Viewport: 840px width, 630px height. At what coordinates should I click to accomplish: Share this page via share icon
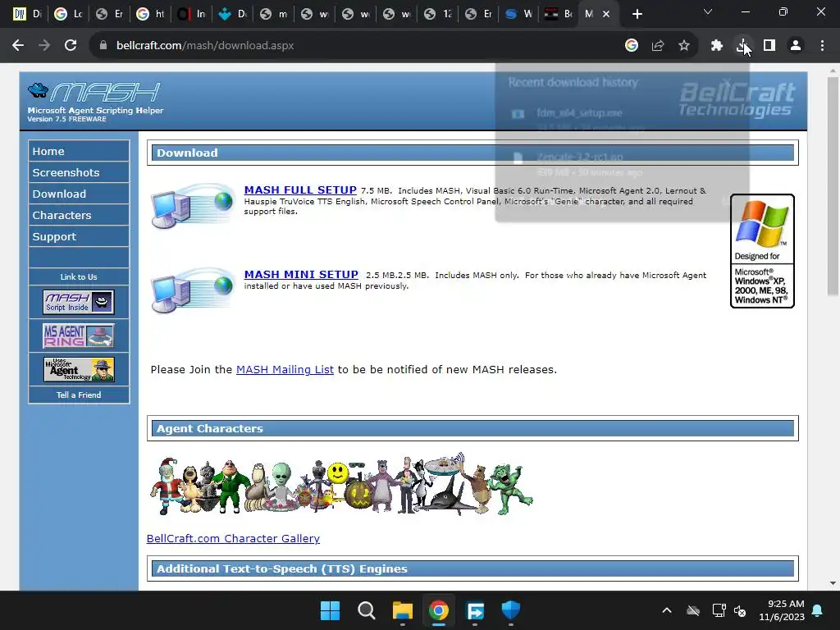658,46
